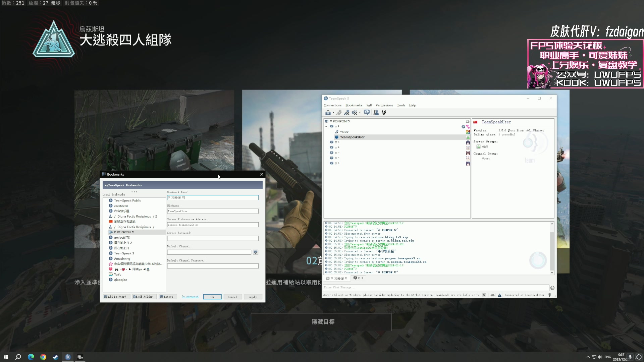The width and height of the screenshot is (644, 362).
Task: Open the Tools menu
Action: (401, 105)
